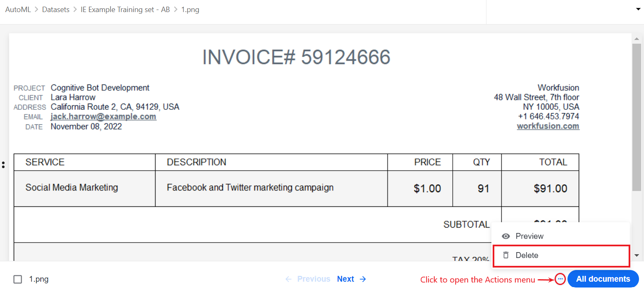Click the scrollbar down arrow
Image resolution: width=644 pixels, height=290 pixels.
[x=637, y=255]
